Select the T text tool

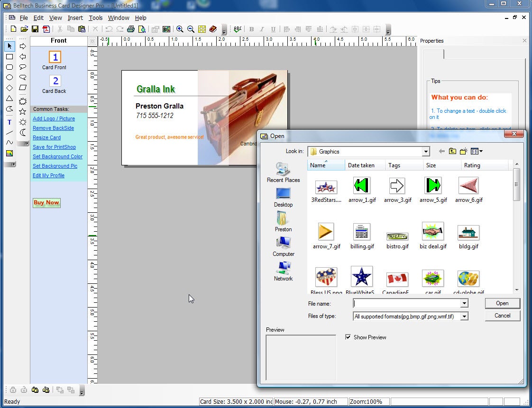point(9,122)
